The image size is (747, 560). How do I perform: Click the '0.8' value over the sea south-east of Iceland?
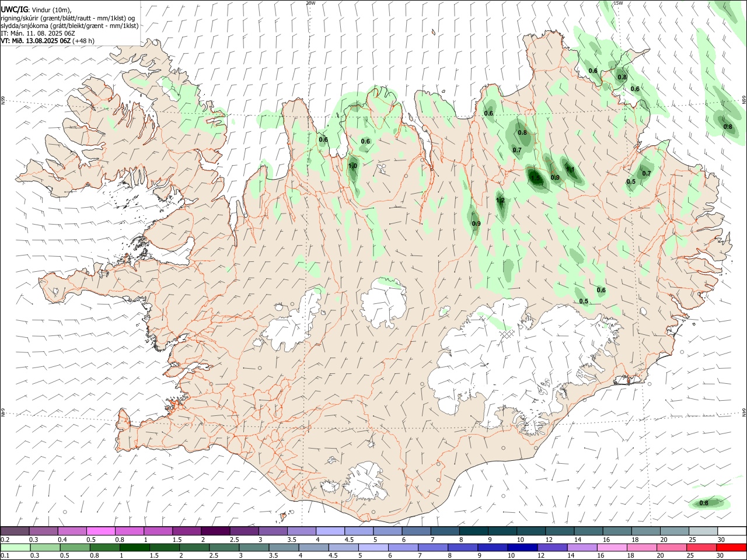[704, 503]
